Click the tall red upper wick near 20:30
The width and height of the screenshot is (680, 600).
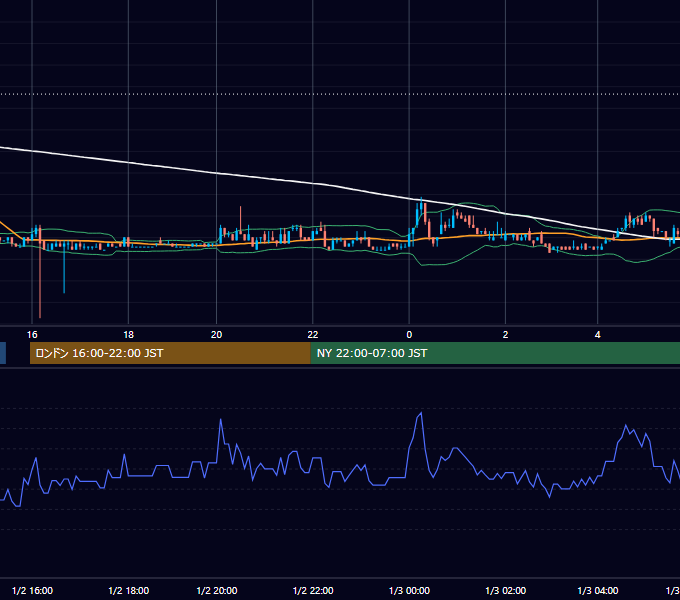[x=240, y=219]
